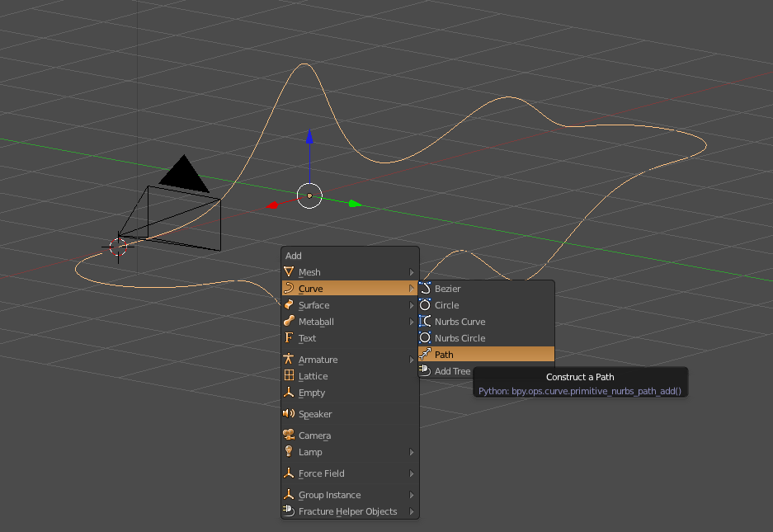
Task: Click the Speaker icon
Action: pyautogui.click(x=289, y=414)
